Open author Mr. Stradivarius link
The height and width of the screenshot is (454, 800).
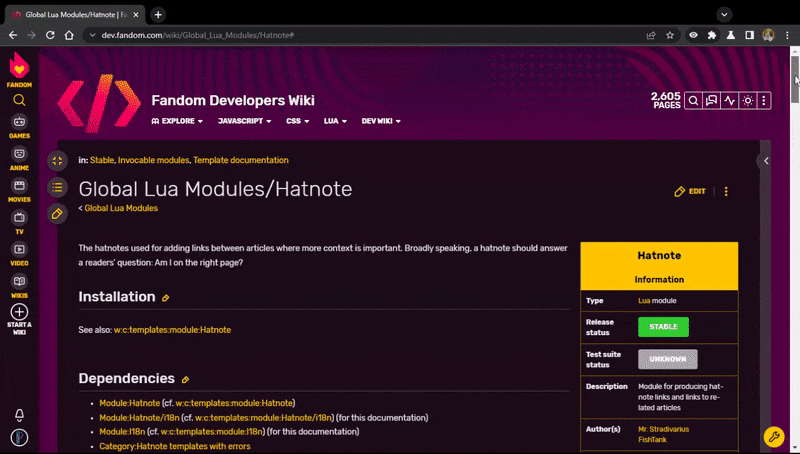tap(663, 429)
